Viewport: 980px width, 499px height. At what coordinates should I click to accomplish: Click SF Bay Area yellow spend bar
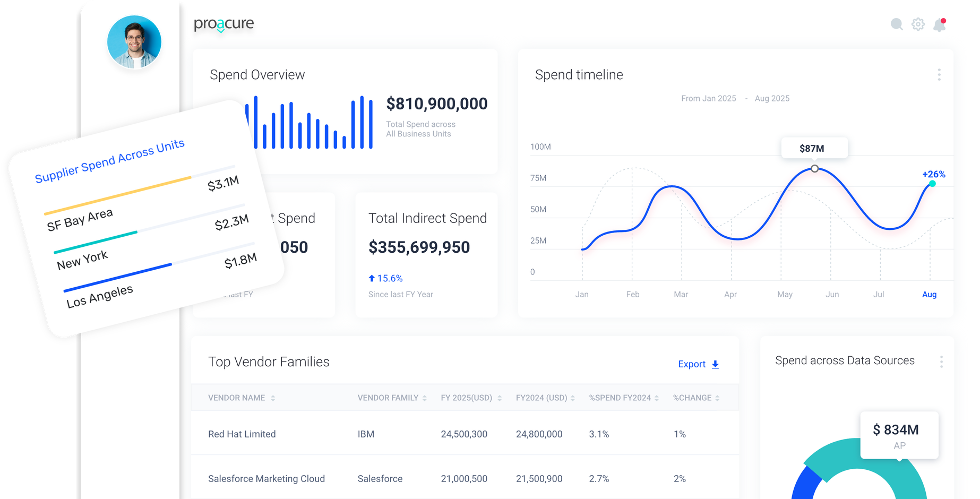pyautogui.click(x=118, y=195)
